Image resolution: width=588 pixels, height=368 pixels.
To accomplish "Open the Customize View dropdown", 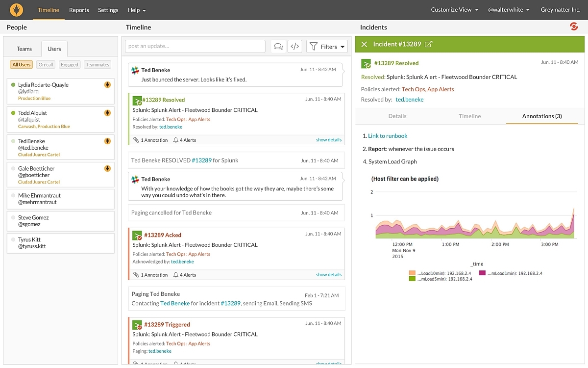I will point(454,10).
